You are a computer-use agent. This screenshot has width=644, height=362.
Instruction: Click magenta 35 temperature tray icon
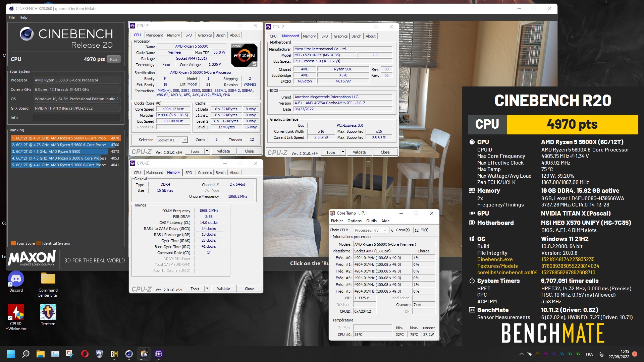[x=545, y=354]
